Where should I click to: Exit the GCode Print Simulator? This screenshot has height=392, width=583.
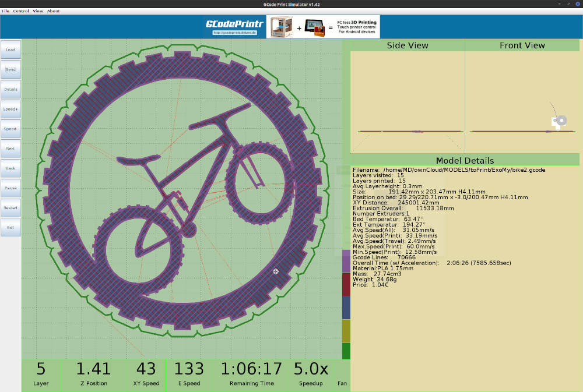pos(10,227)
